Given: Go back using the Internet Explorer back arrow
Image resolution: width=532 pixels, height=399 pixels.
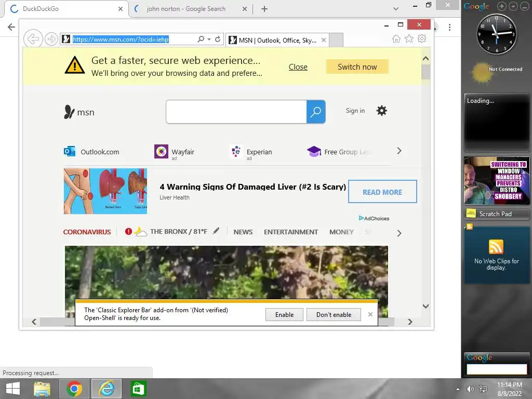Looking at the screenshot, I should tap(33, 39).
